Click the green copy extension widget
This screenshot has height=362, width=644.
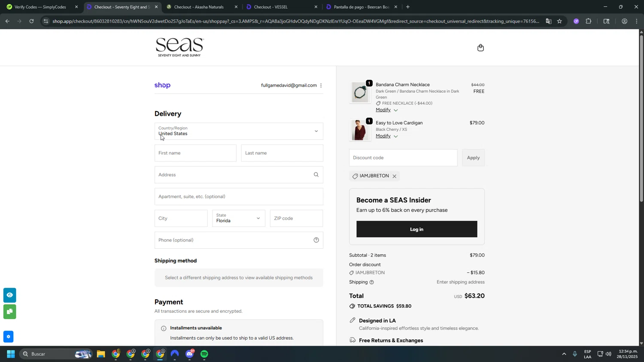9,311
